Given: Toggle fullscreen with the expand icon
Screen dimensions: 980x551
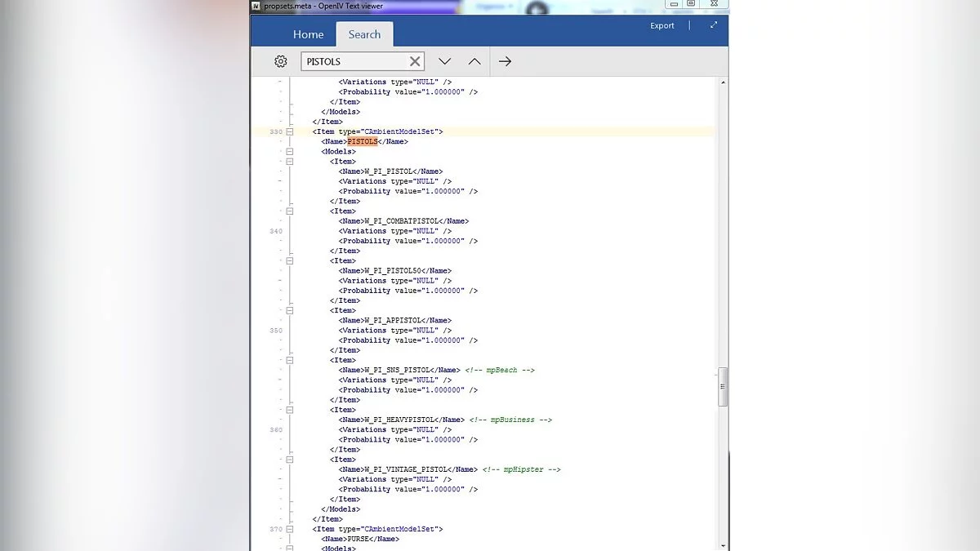Looking at the screenshot, I should (713, 25).
